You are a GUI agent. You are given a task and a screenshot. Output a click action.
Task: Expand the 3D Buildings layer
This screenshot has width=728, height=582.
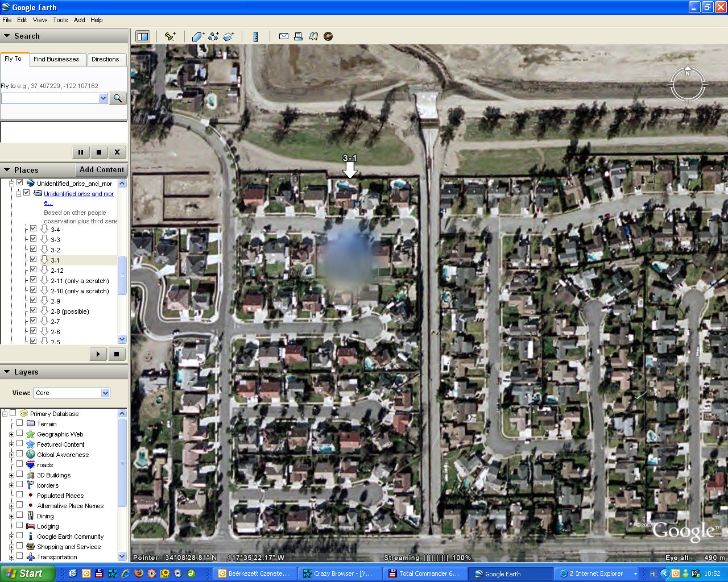point(11,475)
